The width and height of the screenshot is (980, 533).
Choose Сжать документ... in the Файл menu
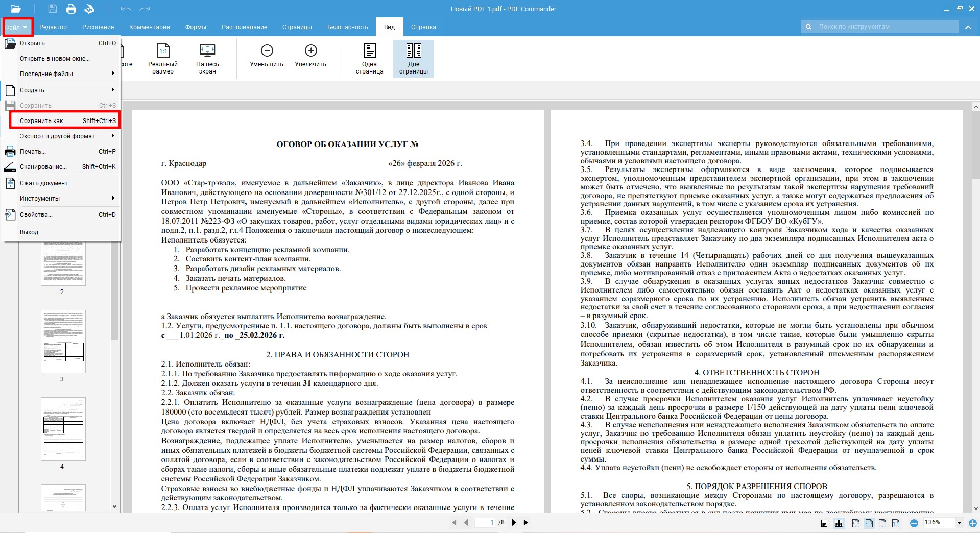(62, 183)
